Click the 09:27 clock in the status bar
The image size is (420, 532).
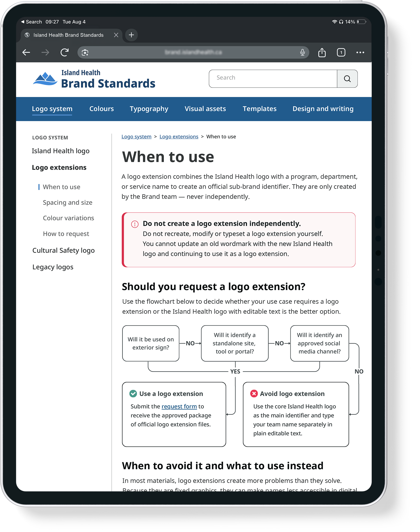pos(52,22)
